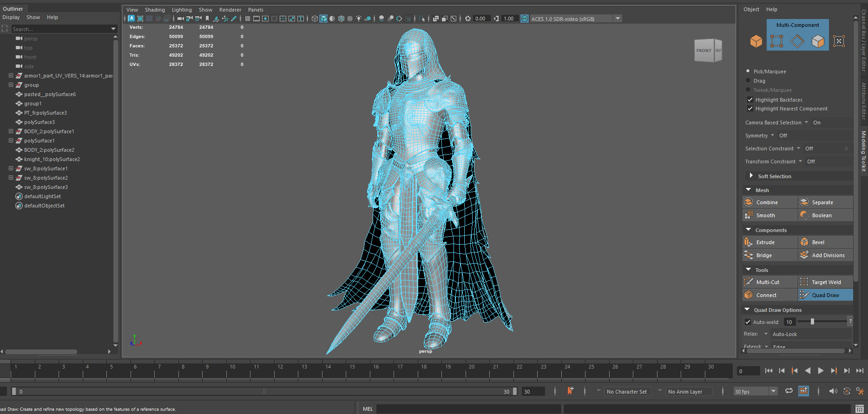
Task: Open Selection Constraint dropdown
Action: pos(798,148)
